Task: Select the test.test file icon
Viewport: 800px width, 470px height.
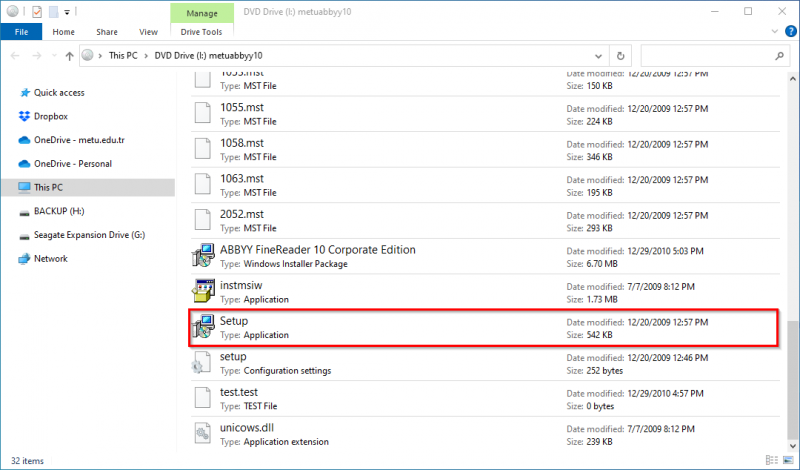Action: pos(203,398)
